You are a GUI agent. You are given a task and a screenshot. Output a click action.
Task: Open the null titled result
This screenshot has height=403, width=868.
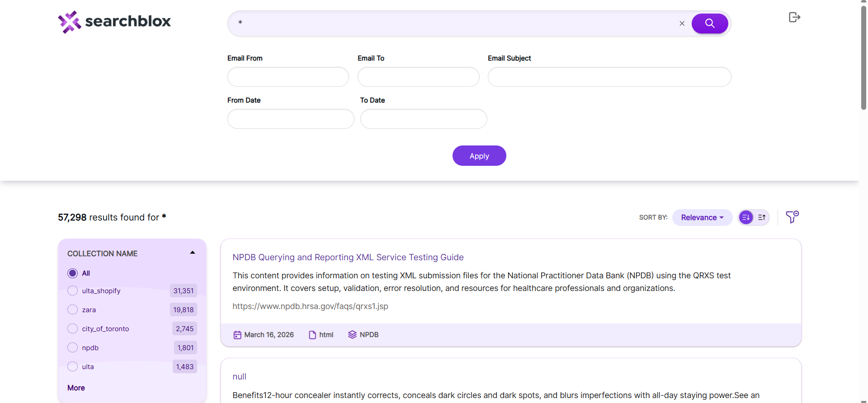[x=239, y=376]
